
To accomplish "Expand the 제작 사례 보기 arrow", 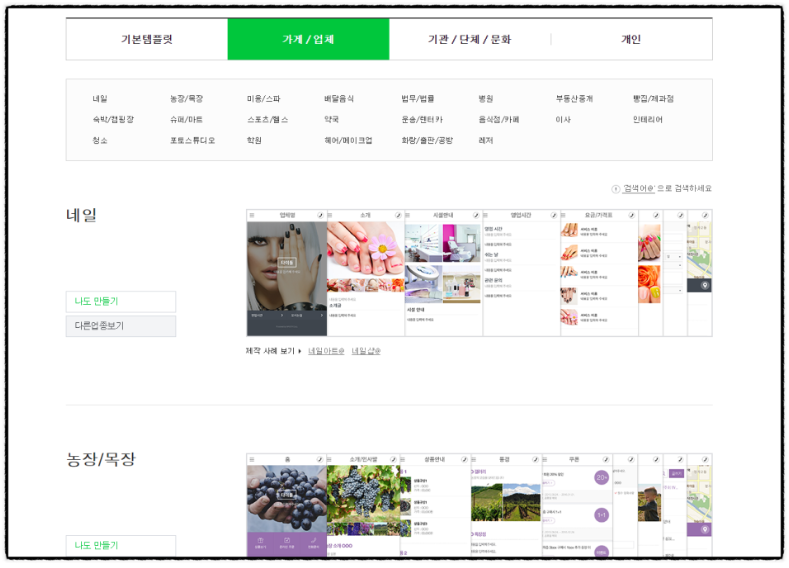I will 300,351.
